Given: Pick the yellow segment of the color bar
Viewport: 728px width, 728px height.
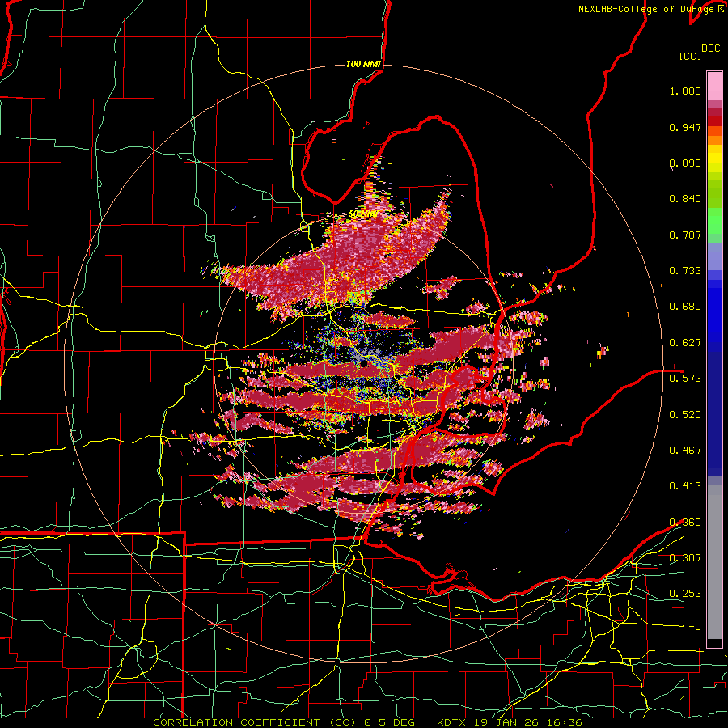Looking at the screenshot, I should click(x=714, y=159).
